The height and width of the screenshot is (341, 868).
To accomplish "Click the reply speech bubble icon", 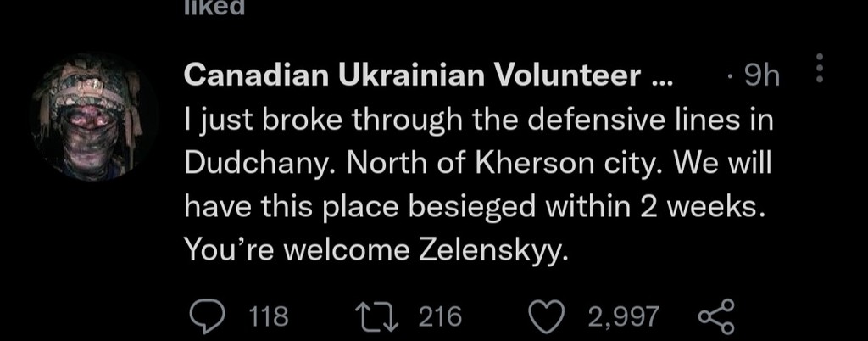I will coord(206,316).
